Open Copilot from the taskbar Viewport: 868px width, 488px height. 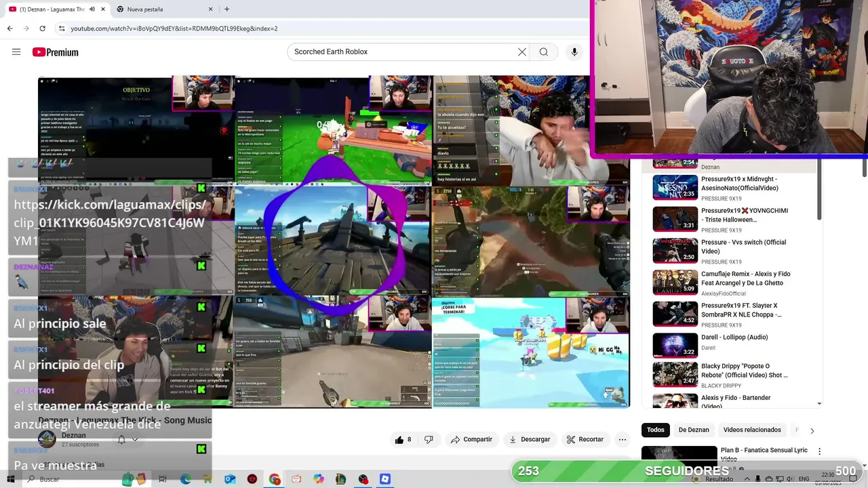(x=319, y=479)
